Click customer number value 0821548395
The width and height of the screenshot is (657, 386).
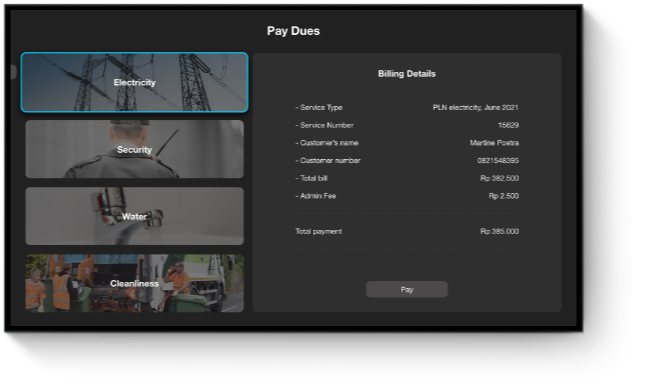(498, 160)
